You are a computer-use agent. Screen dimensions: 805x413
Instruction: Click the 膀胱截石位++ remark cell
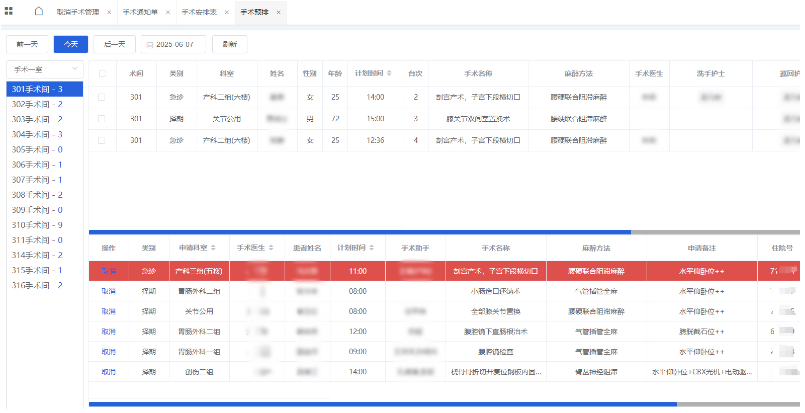tap(702, 332)
